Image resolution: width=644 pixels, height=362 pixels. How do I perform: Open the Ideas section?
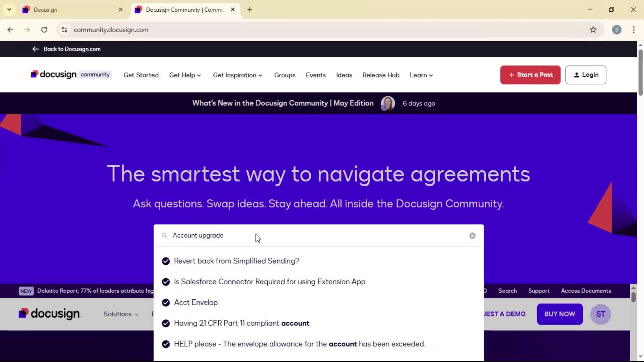[344, 75]
